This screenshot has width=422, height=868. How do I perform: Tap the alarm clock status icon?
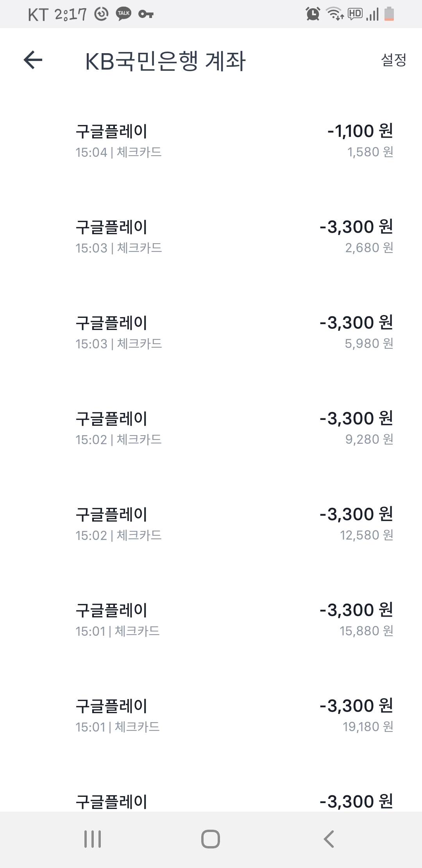(x=313, y=14)
